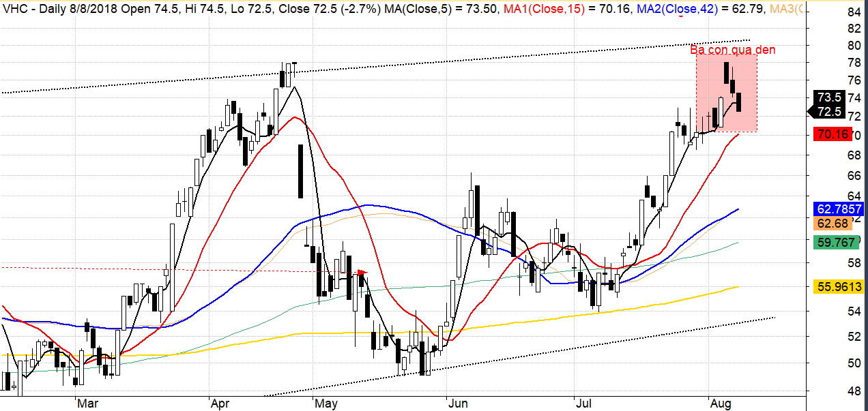Select the Aug label on the time axis
The width and height of the screenshot is (868, 411).
pyautogui.click(x=721, y=404)
